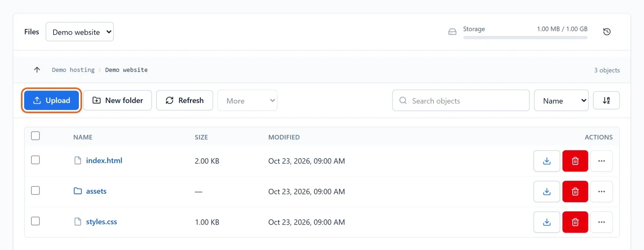The width and height of the screenshot is (644, 250).
Task: Open the index.html file link
Action: [x=104, y=161]
